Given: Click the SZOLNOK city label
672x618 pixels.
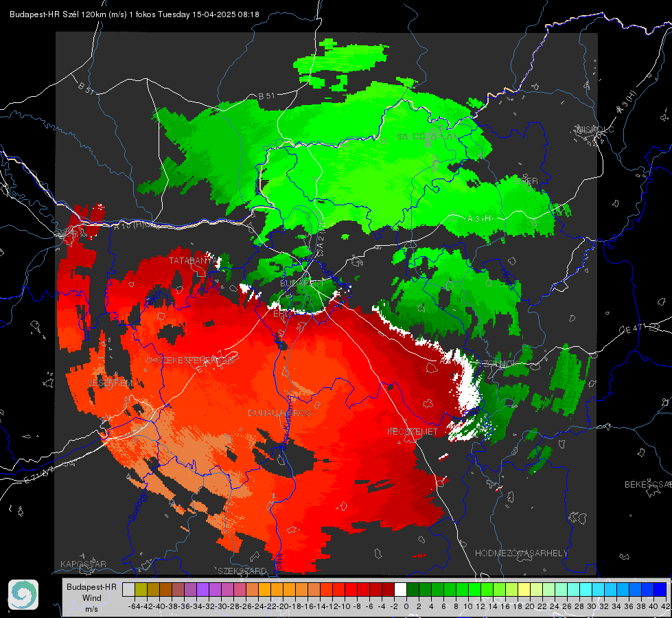Looking at the screenshot, I should [499, 363].
